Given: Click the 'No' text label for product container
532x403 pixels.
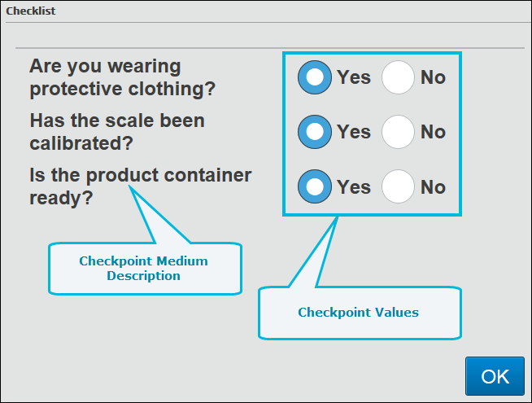Looking at the screenshot, I should click(433, 186).
